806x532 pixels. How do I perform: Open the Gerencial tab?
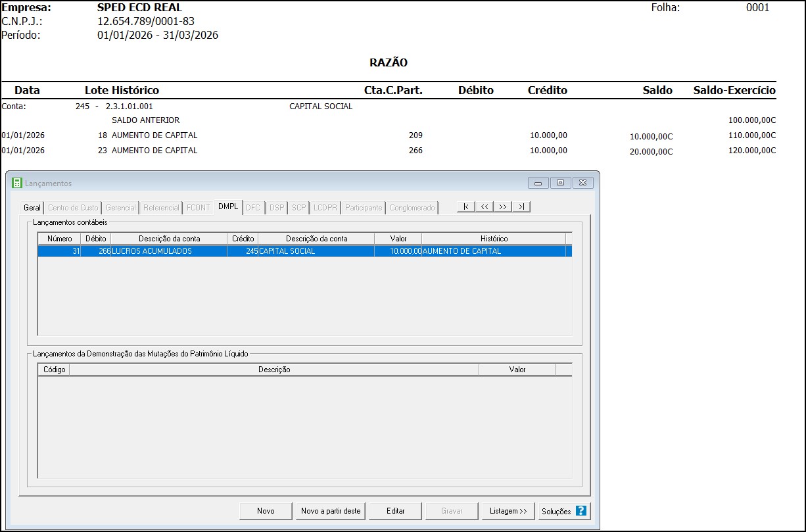121,208
